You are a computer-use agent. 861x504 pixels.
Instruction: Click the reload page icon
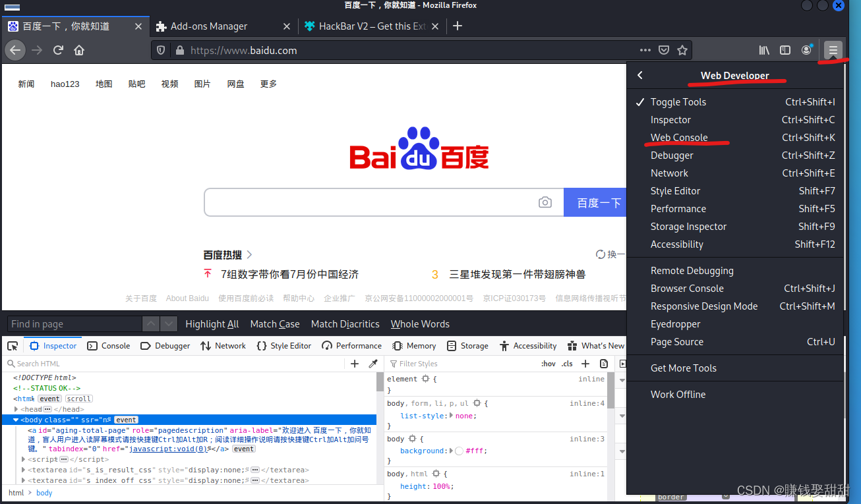click(x=58, y=50)
